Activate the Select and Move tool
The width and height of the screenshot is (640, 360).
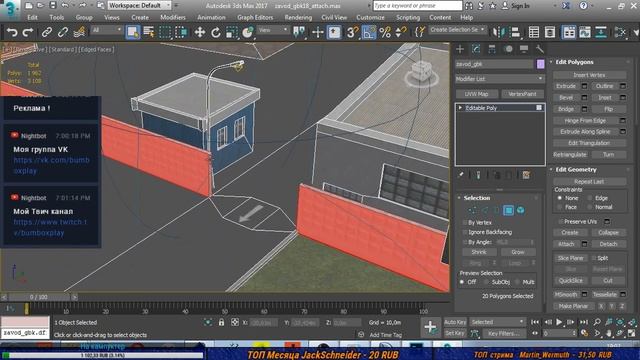click(200, 32)
